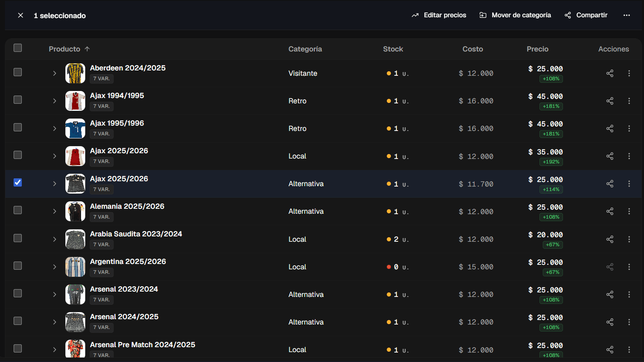This screenshot has width=644, height=362.
Task: Expand the Arabia Saudita 2023/2024 row
Action: 54,239
